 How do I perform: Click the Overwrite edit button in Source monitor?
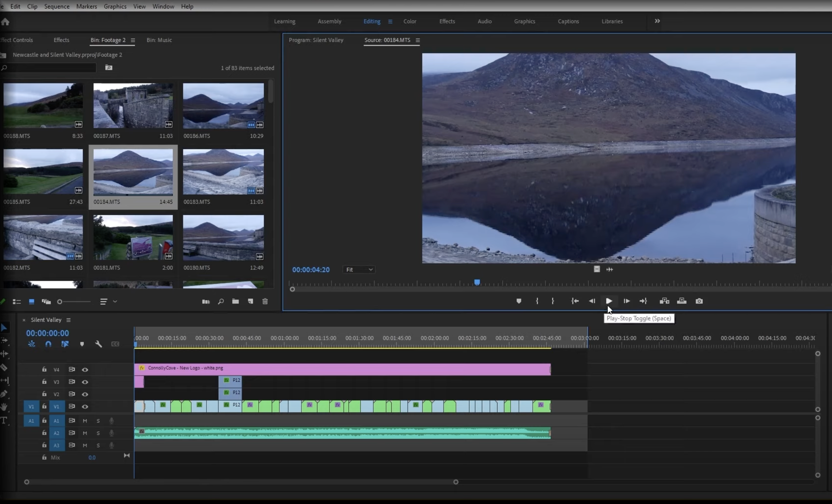681,301
